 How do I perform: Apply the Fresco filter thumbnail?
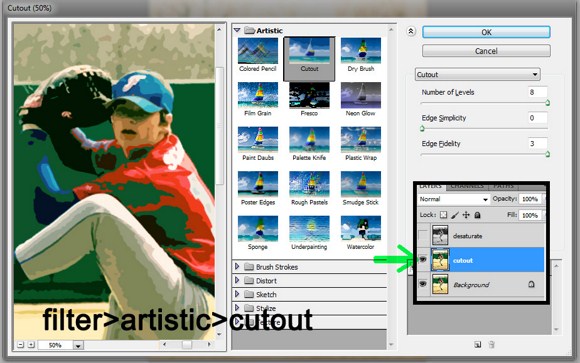(309, 95)
